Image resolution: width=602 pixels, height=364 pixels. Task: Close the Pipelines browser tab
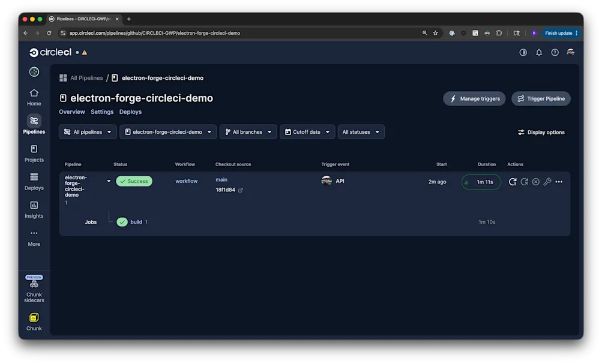pos(117,19)
